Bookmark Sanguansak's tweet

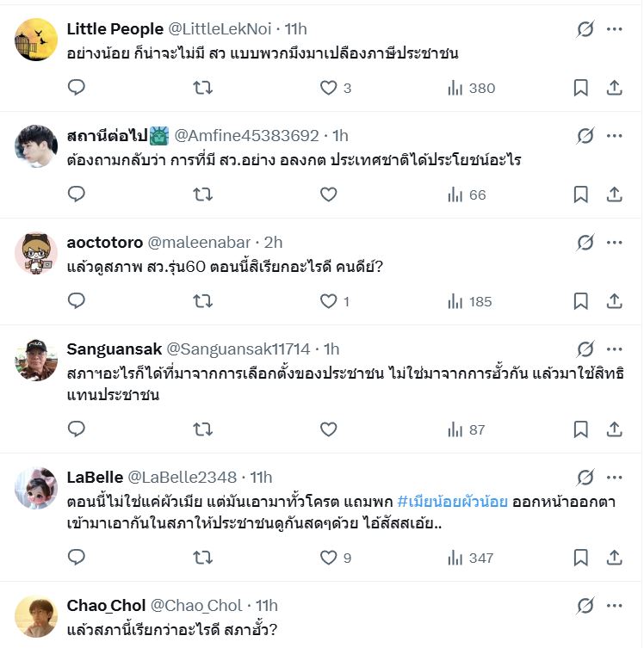coord(581,429)
